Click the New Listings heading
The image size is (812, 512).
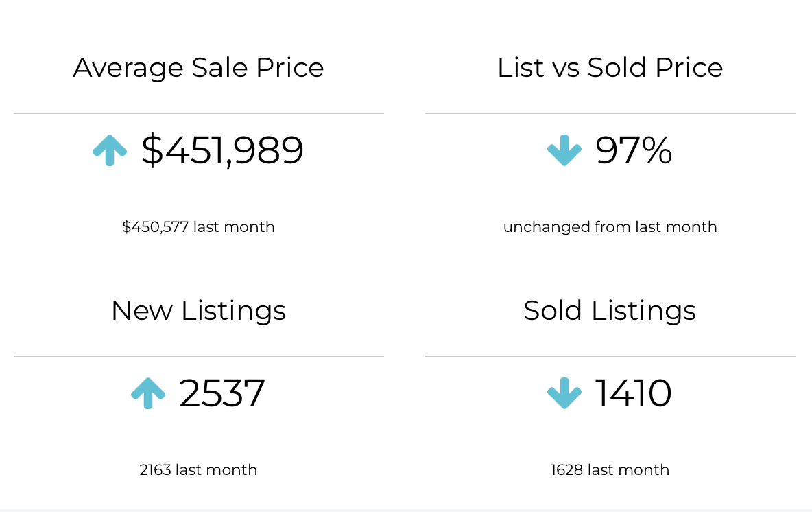198,311
